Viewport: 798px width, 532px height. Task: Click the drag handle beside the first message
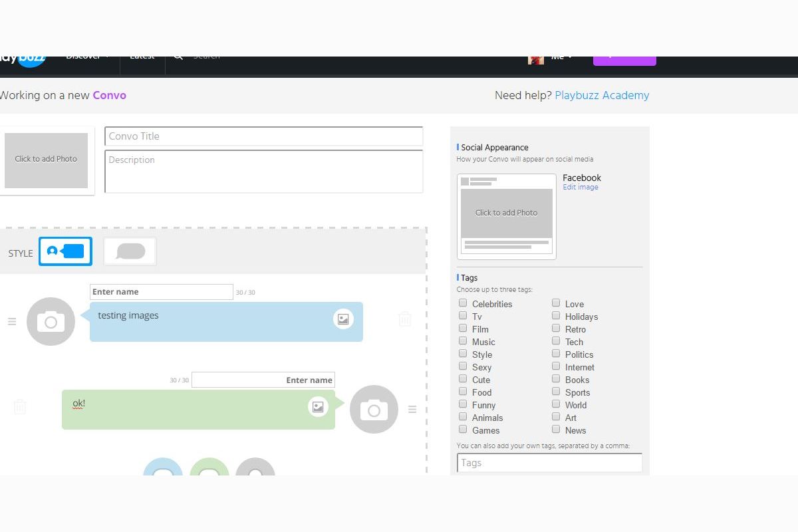[12, 321]
